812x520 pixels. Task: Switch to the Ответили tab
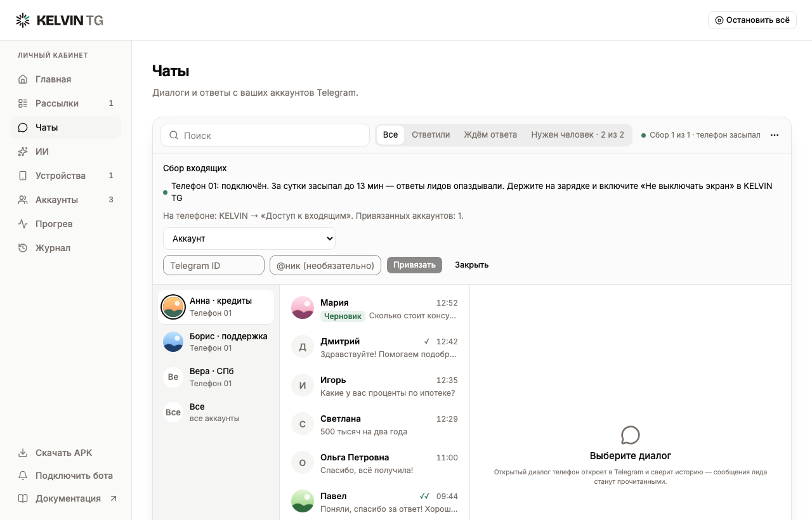[x=431, y=134]
